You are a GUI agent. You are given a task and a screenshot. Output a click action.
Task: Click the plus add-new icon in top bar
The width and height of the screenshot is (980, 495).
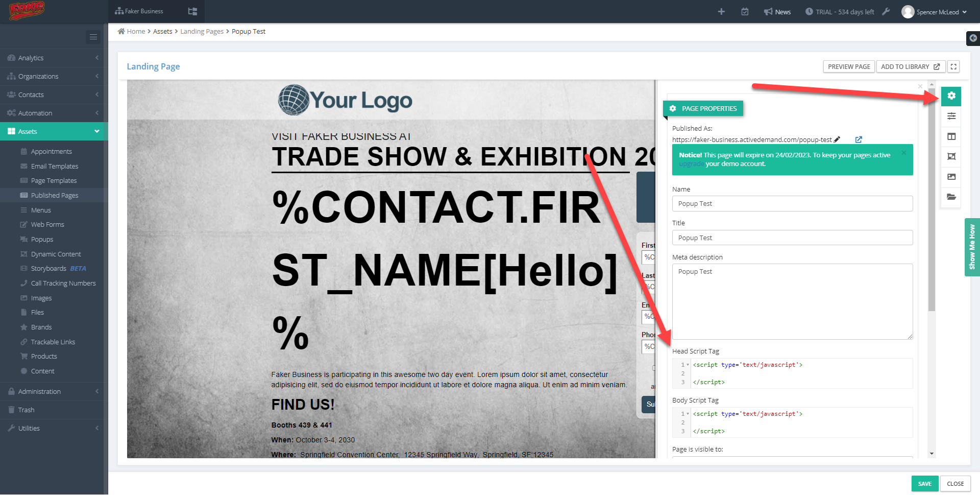pyautogui.click(x=721, y=12)
